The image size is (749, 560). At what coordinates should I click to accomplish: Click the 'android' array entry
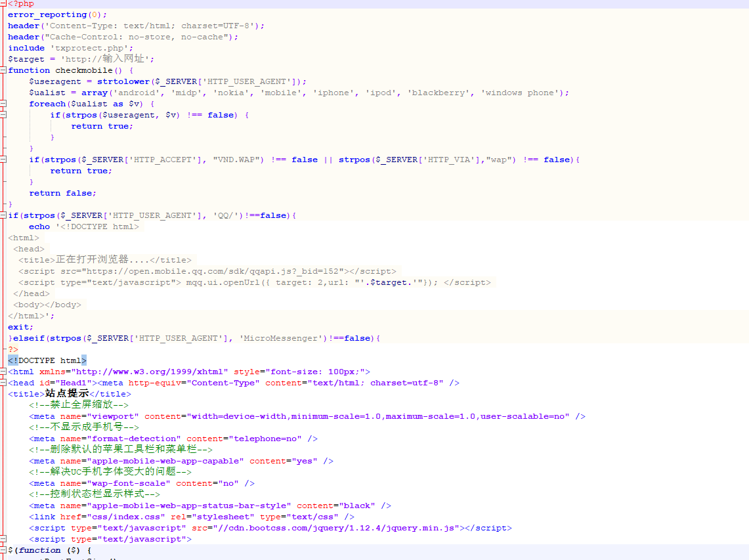click(136, 93)
